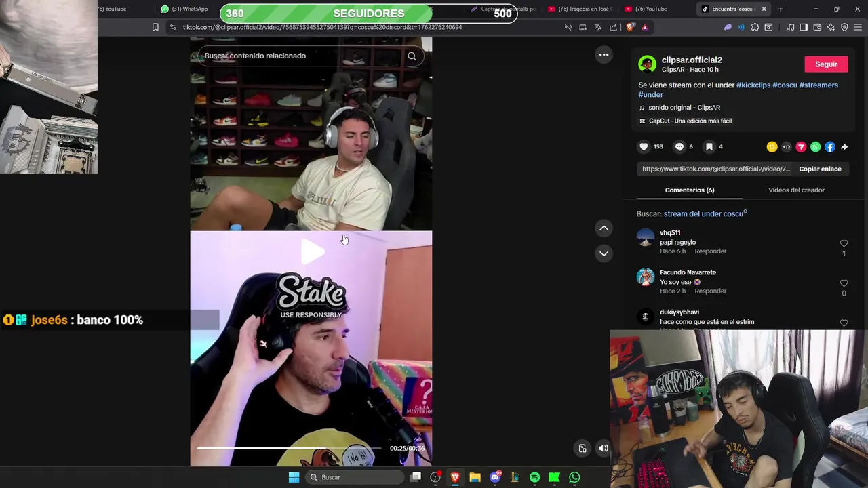Switch to Tragedia en José browser tab

tap(580, 9)
